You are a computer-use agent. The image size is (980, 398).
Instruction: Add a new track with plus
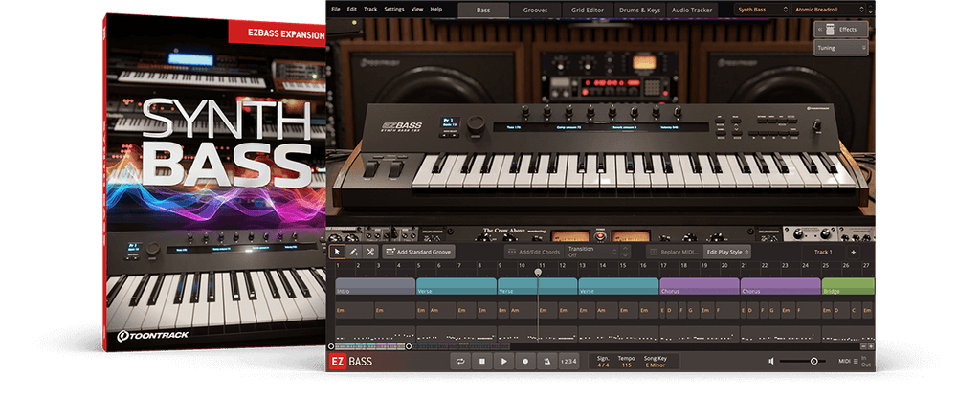point(853,252)
